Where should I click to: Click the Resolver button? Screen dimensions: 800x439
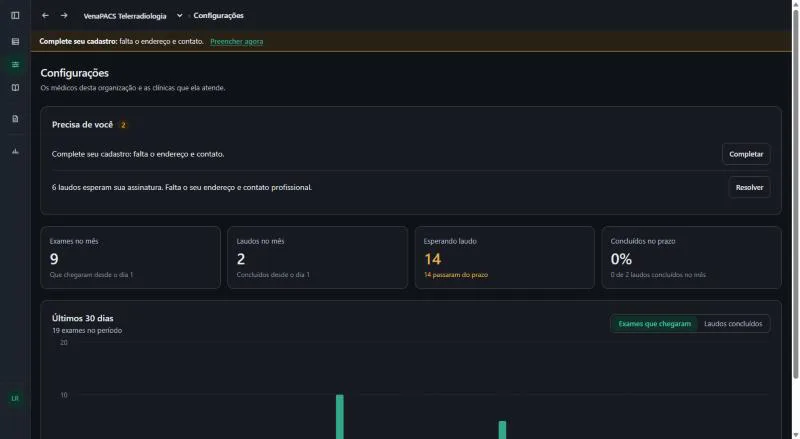(749, 187)
